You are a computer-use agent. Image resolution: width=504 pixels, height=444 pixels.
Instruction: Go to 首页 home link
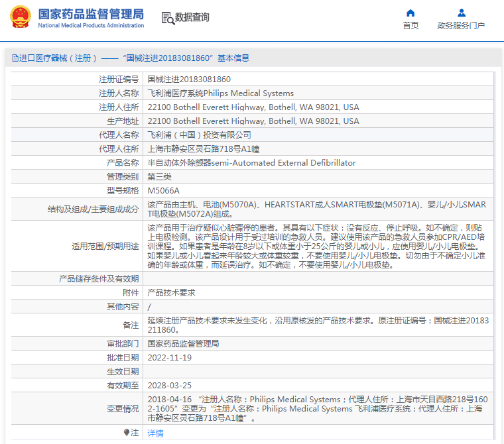point(410,26)
